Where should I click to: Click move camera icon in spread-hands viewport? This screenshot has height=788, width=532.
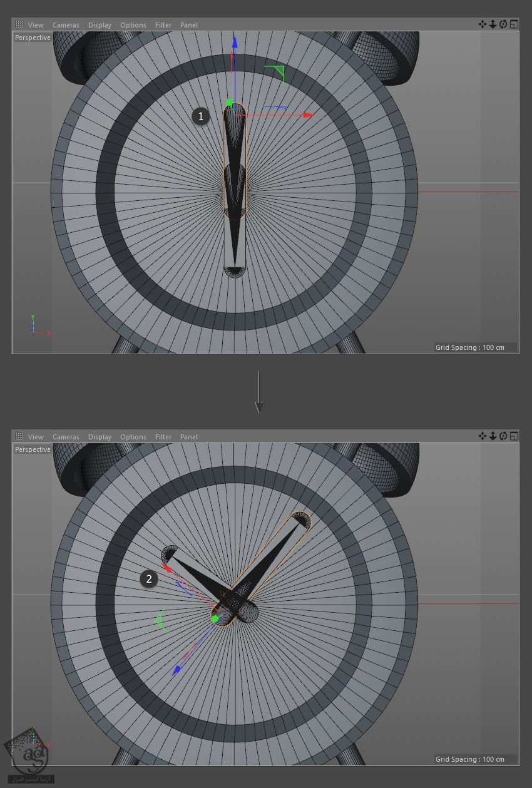pos(483,436)
